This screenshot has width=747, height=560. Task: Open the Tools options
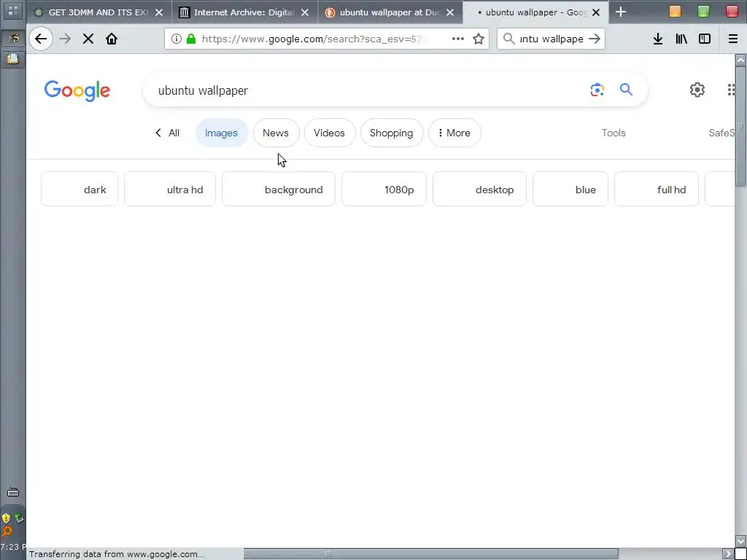coord(613,133)
